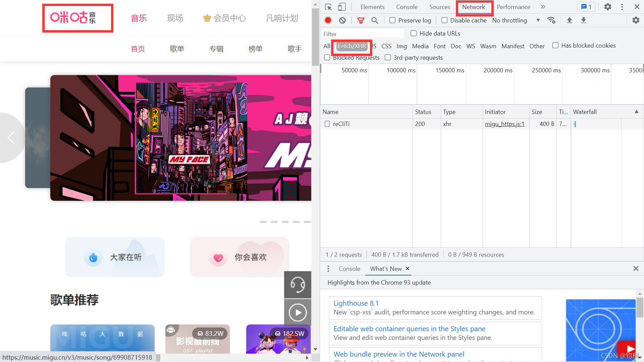
Task: Switch to the Sources tab
Action: coord(439,7)
